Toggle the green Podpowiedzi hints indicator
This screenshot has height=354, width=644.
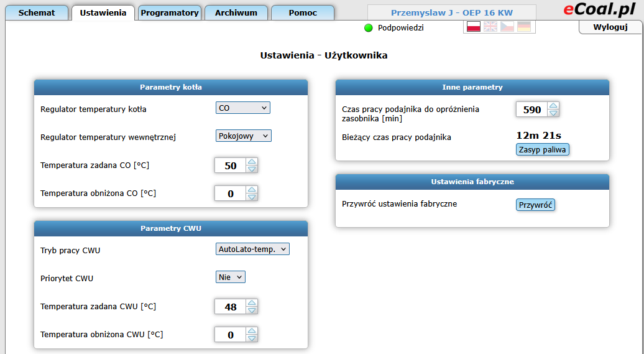click(368, 28)
